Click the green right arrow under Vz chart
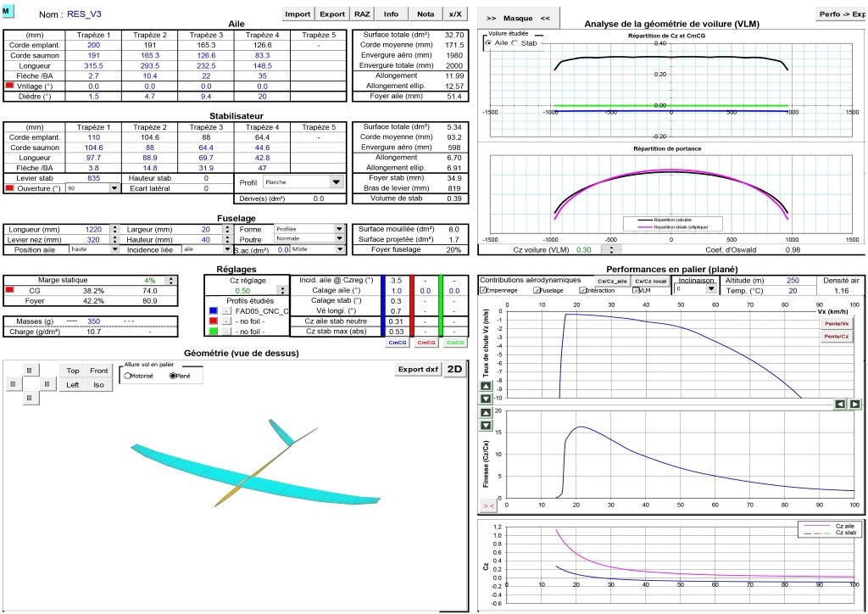 tap(854, 405)
